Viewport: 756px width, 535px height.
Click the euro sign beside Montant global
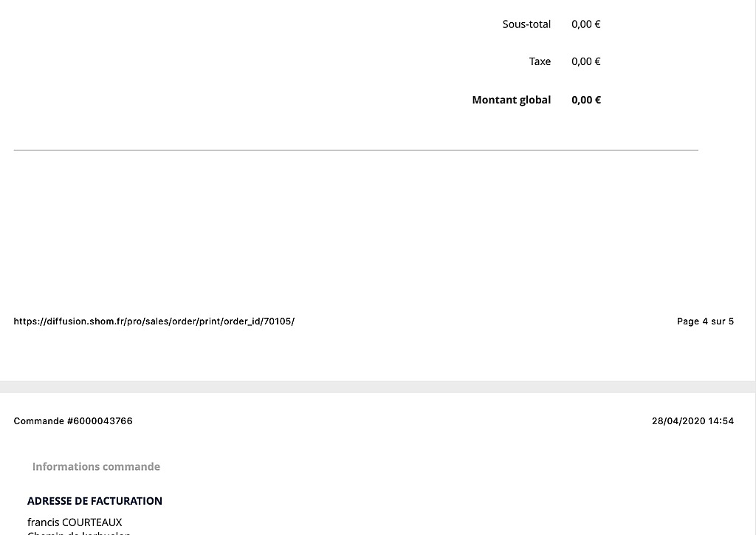pyautogui.click(x=598, y=100)
